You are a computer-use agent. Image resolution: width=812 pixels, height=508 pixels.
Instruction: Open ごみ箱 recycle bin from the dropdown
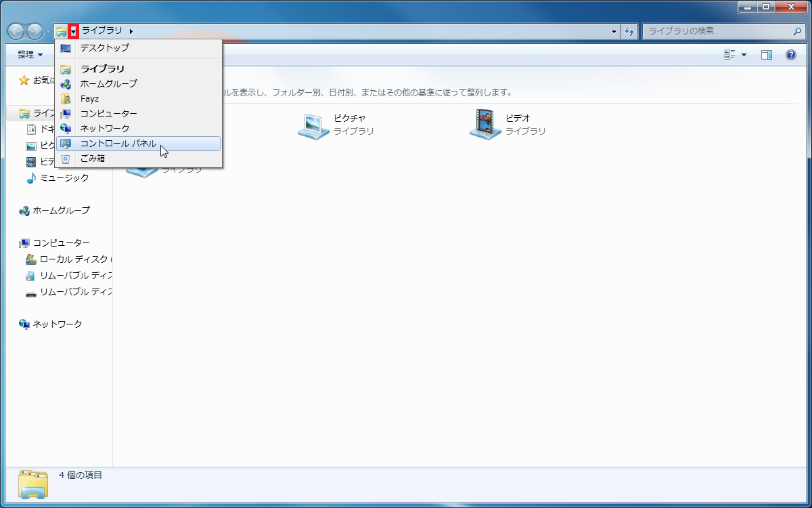point(139,158)
